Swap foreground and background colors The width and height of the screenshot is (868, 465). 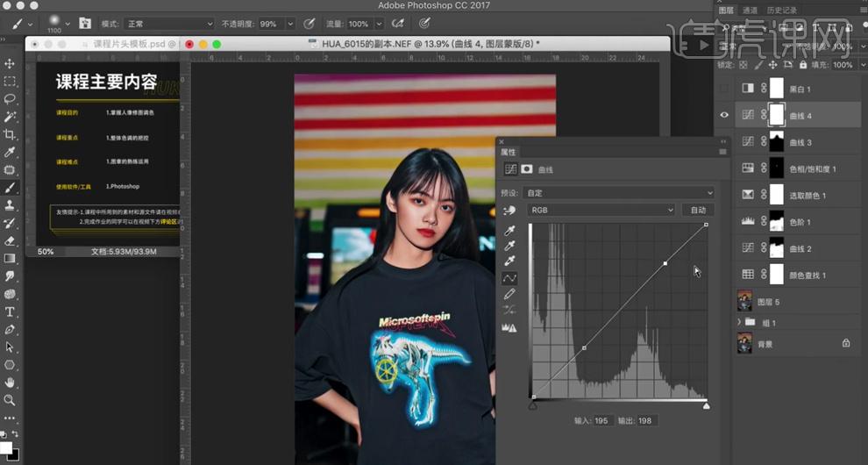[x=16, y=434]
